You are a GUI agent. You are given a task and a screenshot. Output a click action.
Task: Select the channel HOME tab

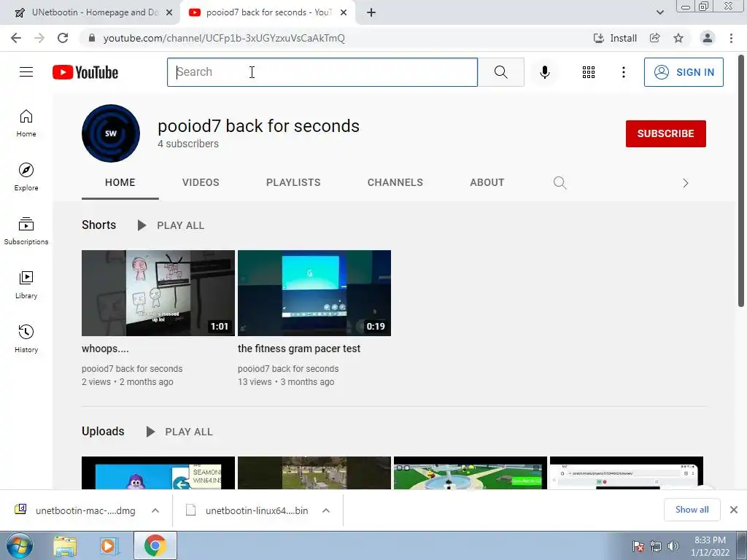(120, 183)
